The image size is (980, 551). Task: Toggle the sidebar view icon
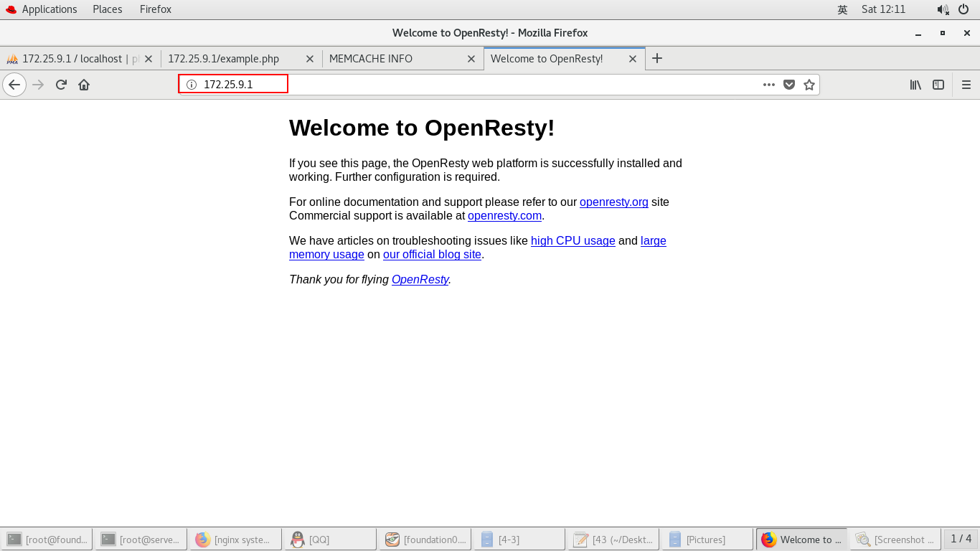[x=938, y=85]
